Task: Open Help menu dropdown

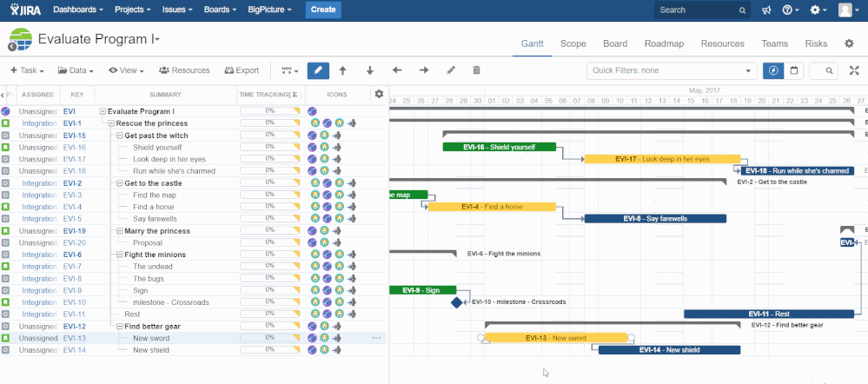Action: [x=791, y=10]
